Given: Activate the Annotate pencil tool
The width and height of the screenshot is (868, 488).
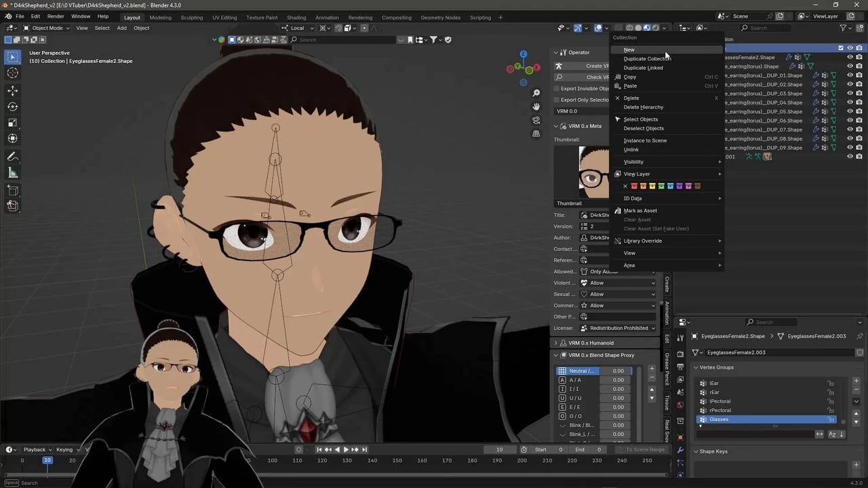Looking at the screenshot, I should 12,157.
